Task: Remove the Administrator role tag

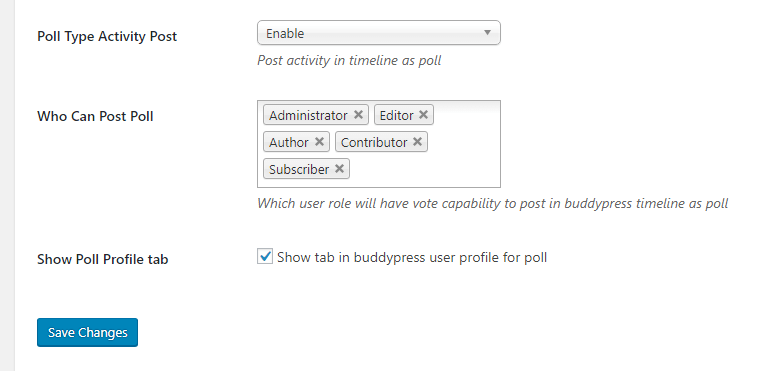Action: tap(358, 115)
